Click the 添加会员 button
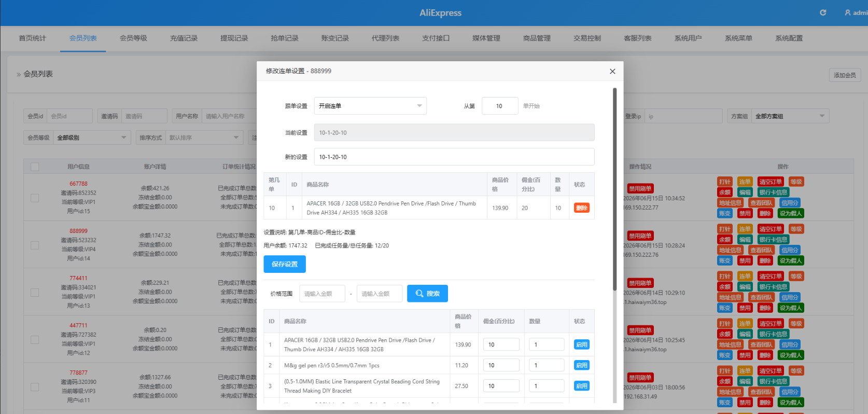This screenshot has height=414, width=868. 845,75
